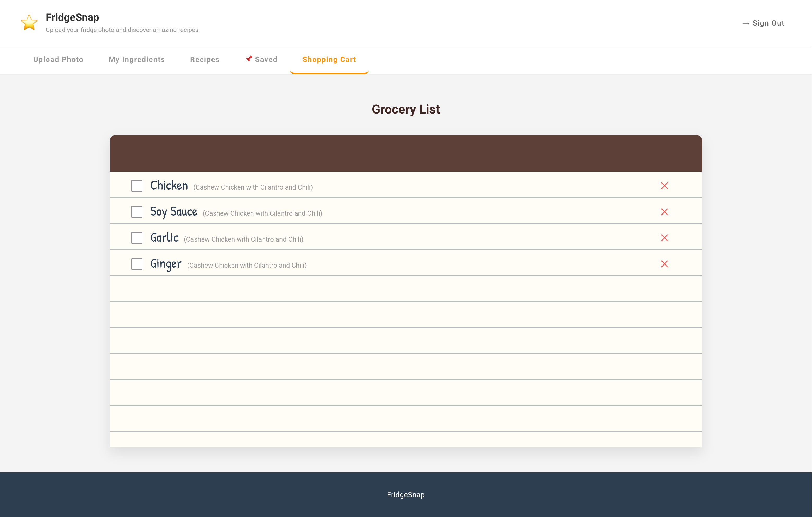
Task: Delete Soy Sauce using red X icon
Action: 664,212
